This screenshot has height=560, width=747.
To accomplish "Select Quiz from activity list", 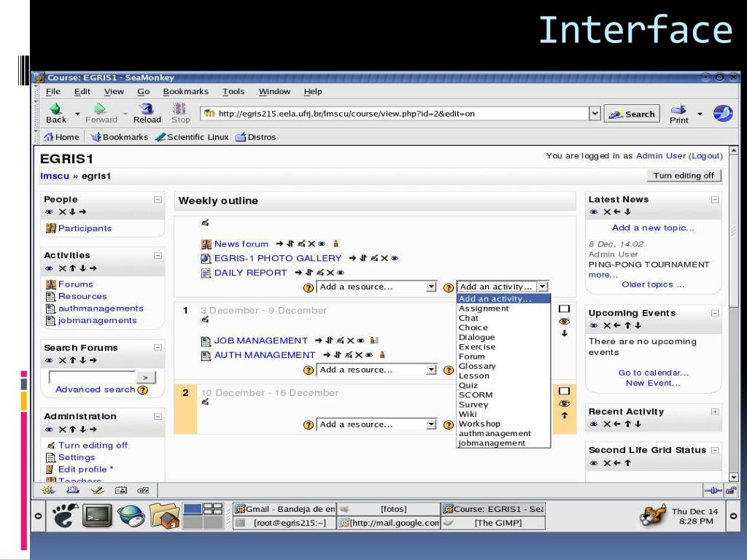I will point(503,385).
